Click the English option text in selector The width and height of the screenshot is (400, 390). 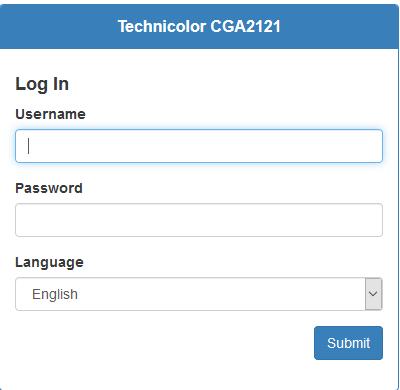point(55,294)
